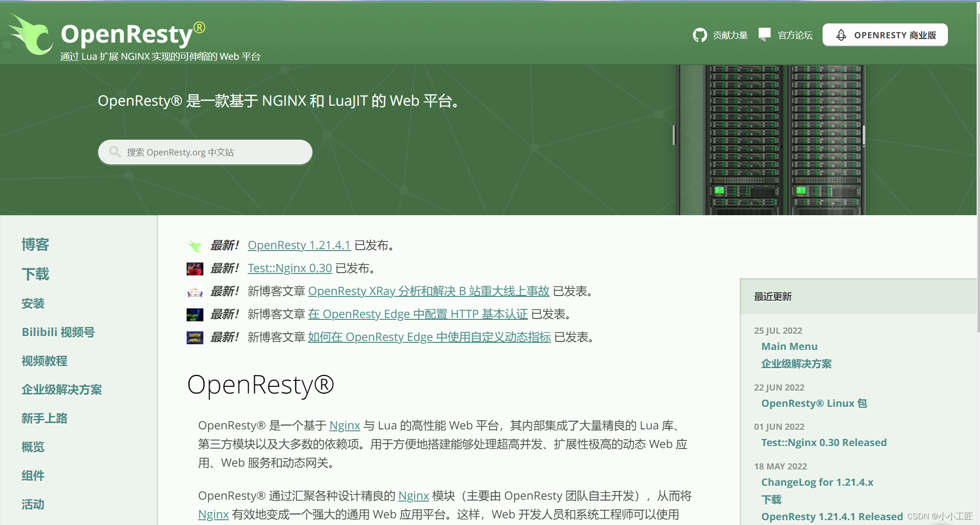The image size is (980, 525).
Task: Open 新手上路 in the sidebar menu
Action: (45, 418)
